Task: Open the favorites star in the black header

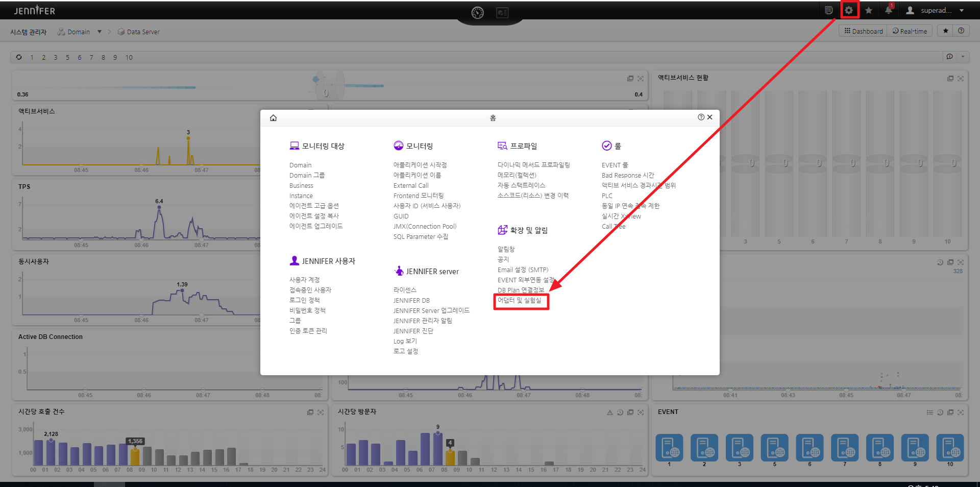Action: coord(869,10)
